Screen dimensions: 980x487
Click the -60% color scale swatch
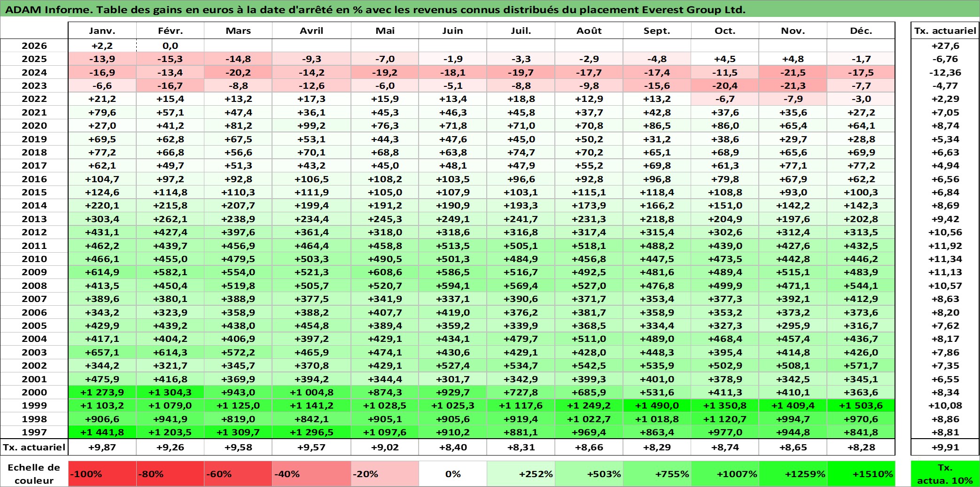click(238, 474)
